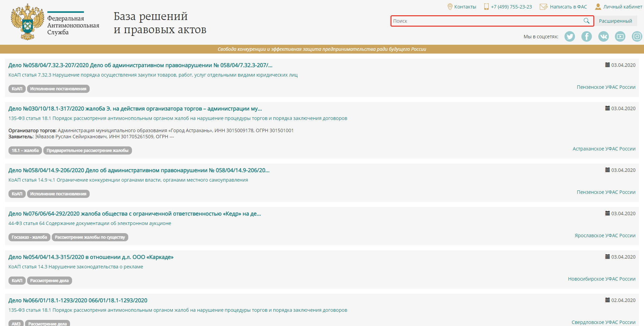Select the АМЗ tag
This screenshot has height=326, width=644.
coord(16,323)
